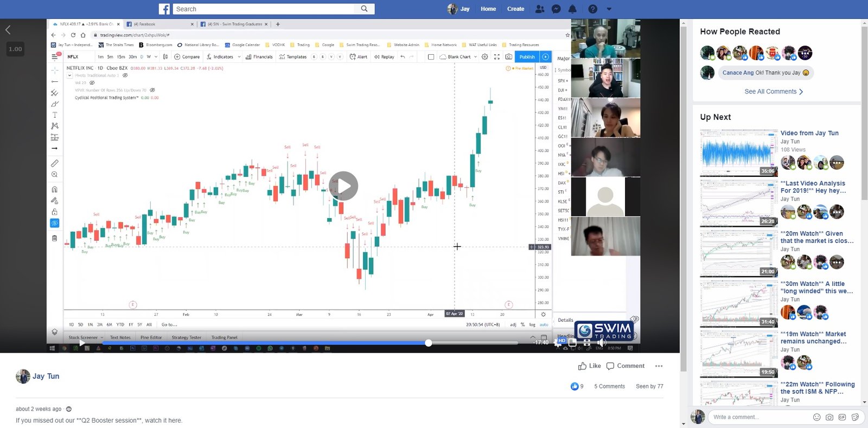The width and height of the screenshot is (868, 428).
Task: Expand the time interval dropdown arrow
Action: pyautogui.click(x=156, y=57)
